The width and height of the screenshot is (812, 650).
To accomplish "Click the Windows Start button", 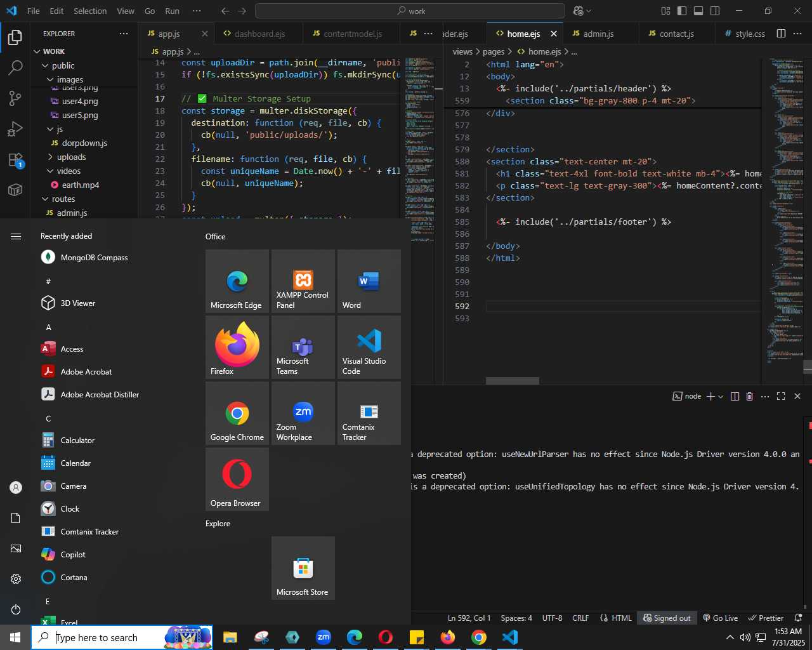I will [x=15, y=637].
